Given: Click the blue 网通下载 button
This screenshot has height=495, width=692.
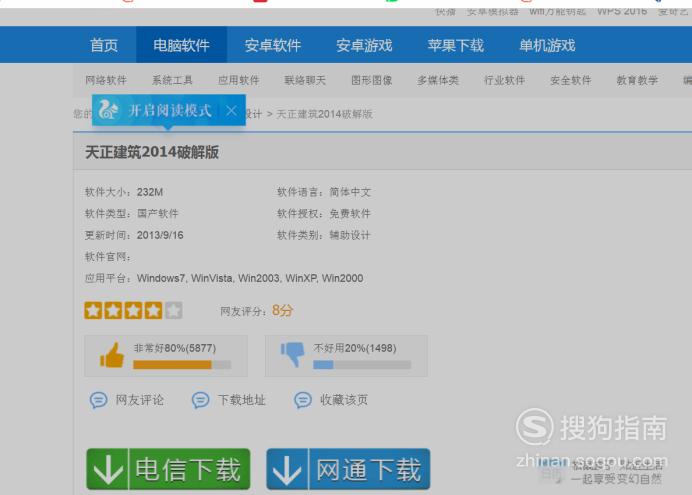Looking at the screenshot, I should (x=348, y=469).
